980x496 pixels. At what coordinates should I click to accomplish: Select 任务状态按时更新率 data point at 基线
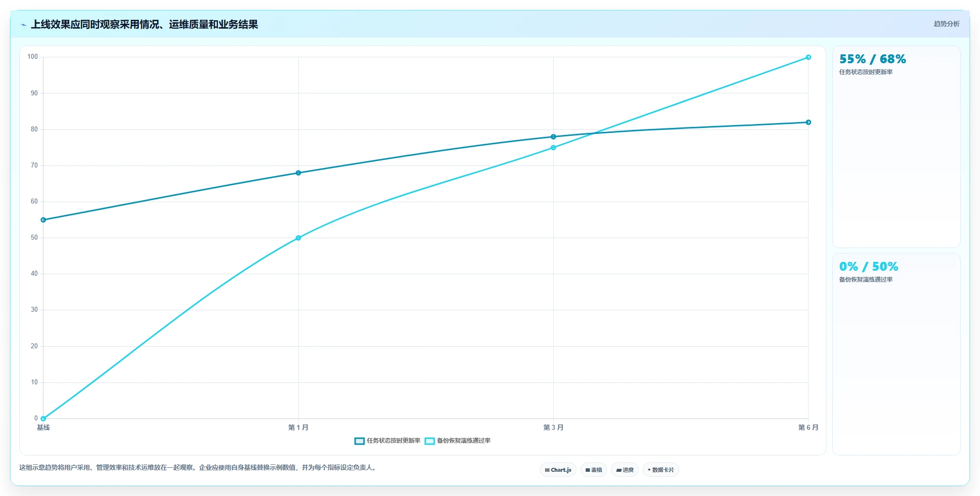click(43, 220)
